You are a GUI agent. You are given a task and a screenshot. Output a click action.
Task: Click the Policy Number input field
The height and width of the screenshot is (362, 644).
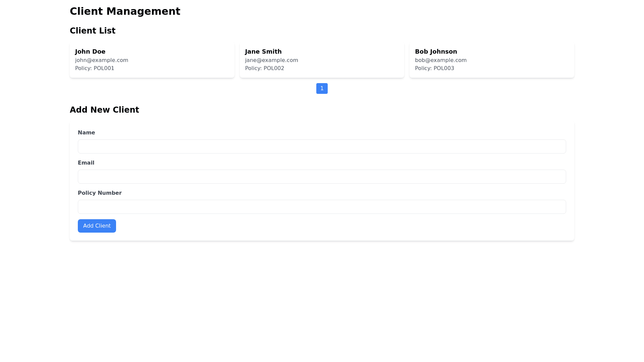[x=322, y=206]
